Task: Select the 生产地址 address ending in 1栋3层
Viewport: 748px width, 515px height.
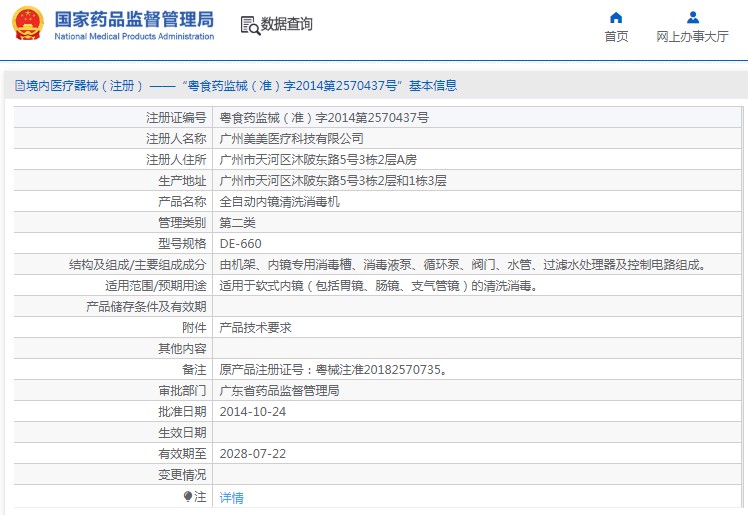Action: tap(332, 181)
